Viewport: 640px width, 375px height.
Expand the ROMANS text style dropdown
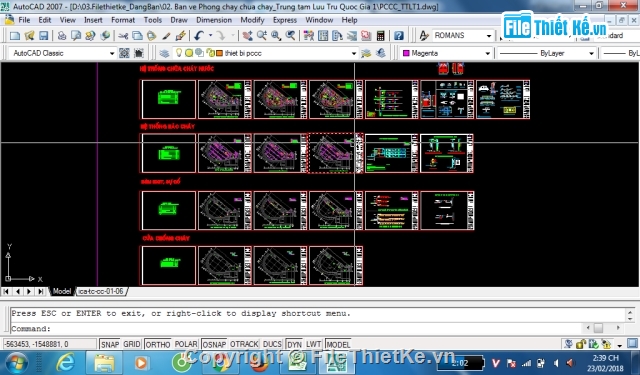tap(489, 36)
